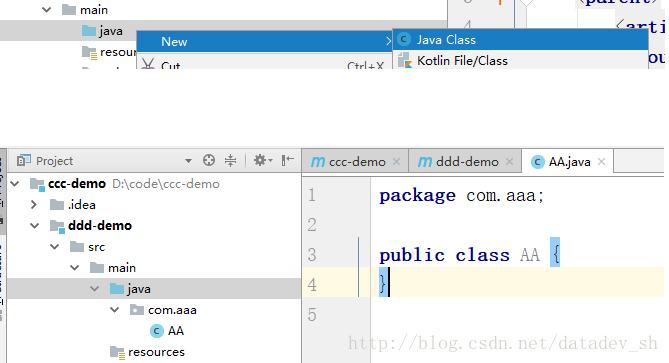
Task: Select the src folder
Action: (96, 247)
